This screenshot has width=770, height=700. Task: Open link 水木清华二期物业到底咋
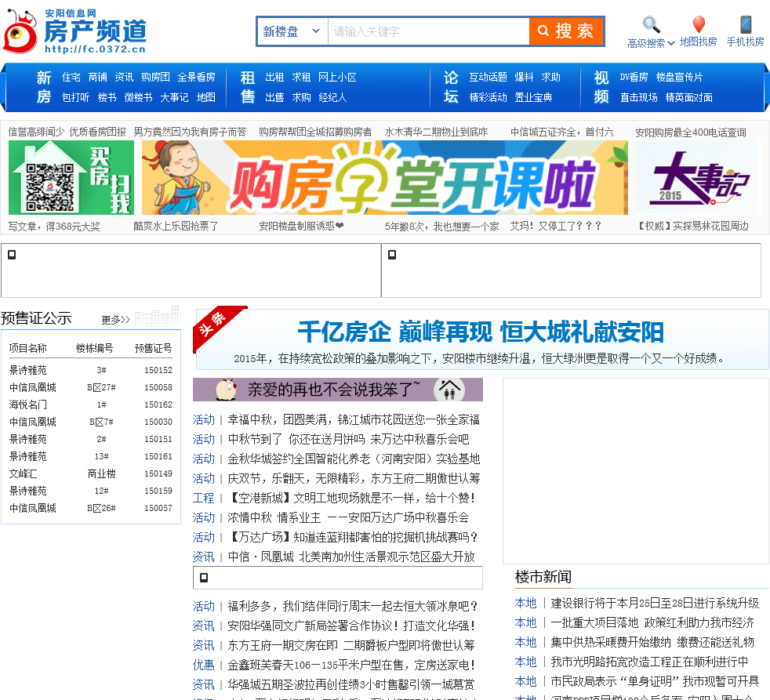tap(436, 132)
